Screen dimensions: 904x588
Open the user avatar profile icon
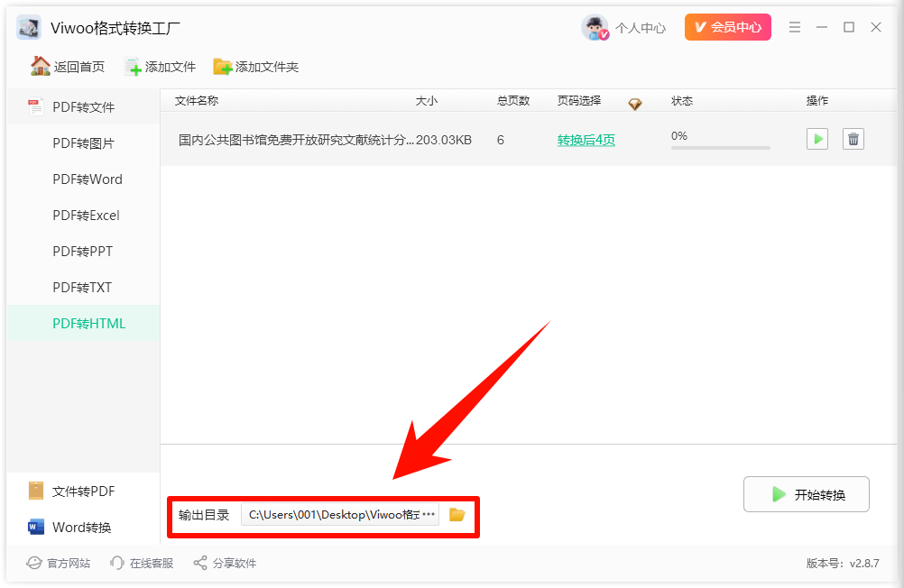point(595,27)
